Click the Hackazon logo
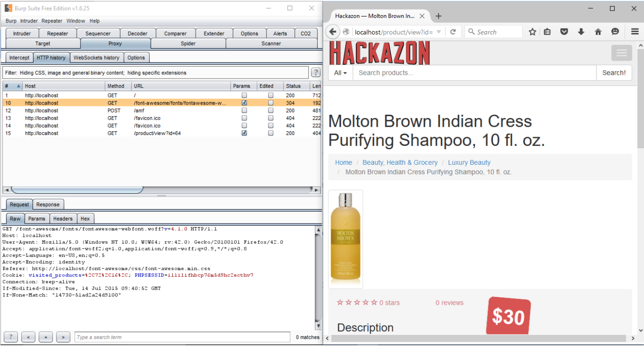644x347 pixels. (379, 53)
